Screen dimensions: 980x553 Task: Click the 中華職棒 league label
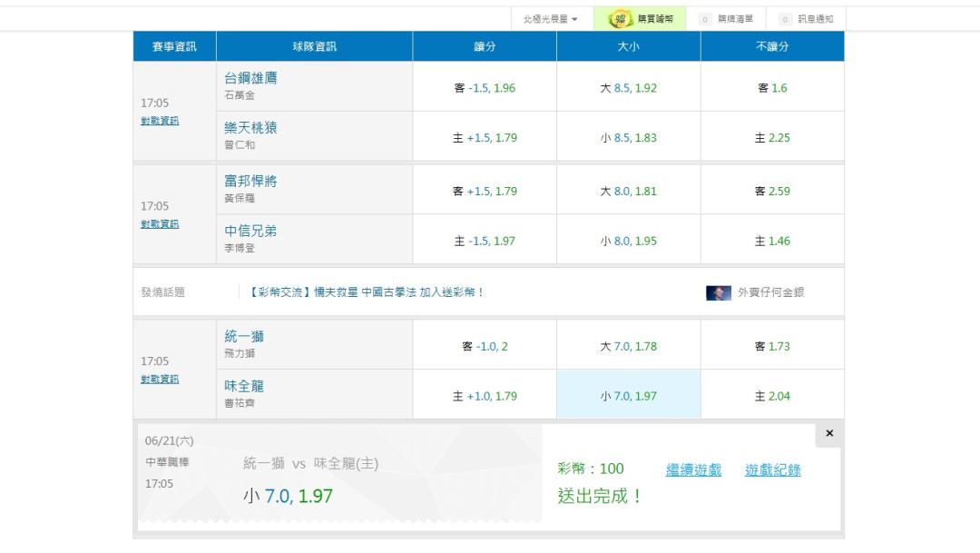pyautogui.click(x=167, y=462)
